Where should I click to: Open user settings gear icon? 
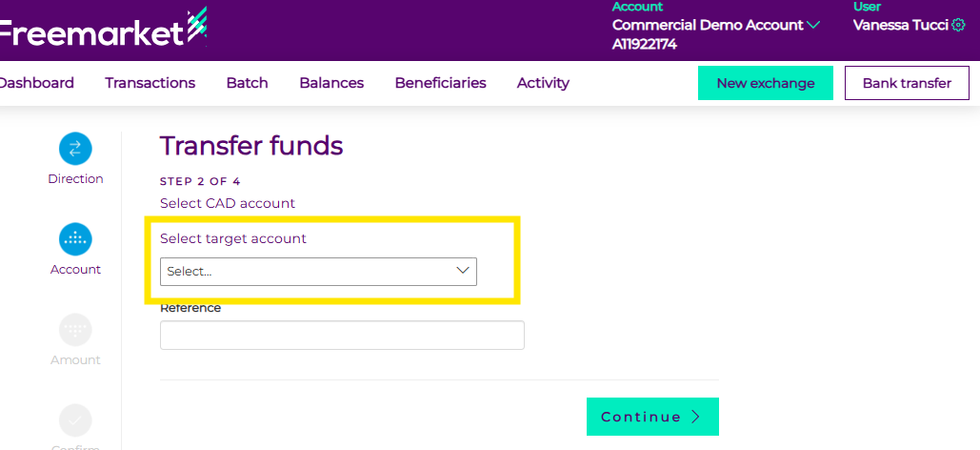pyautogui.click(x=958, y=25)
